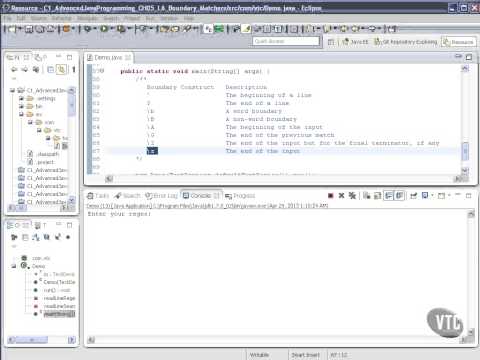Image resolution: width=480 pixels, height=360 pixels.
Task: Click the Console vertical scrollbar down arrow
Action: [x=471, y=332]
